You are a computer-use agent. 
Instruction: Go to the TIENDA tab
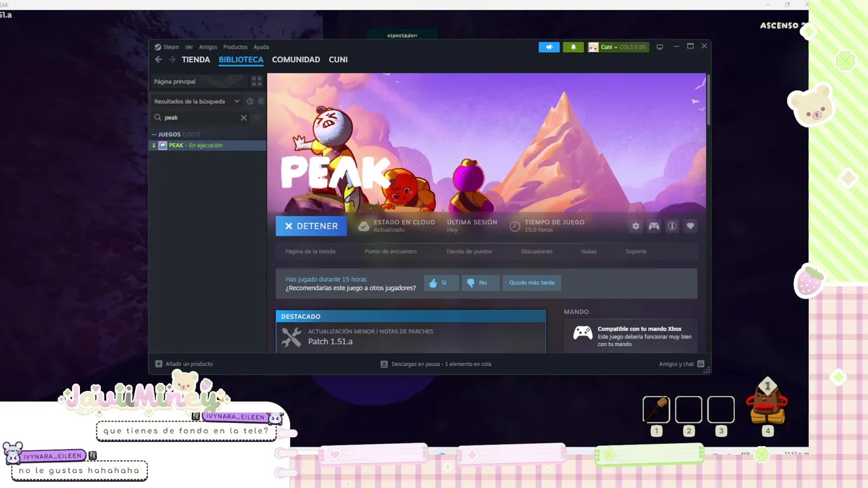click(x=196, y=60)
